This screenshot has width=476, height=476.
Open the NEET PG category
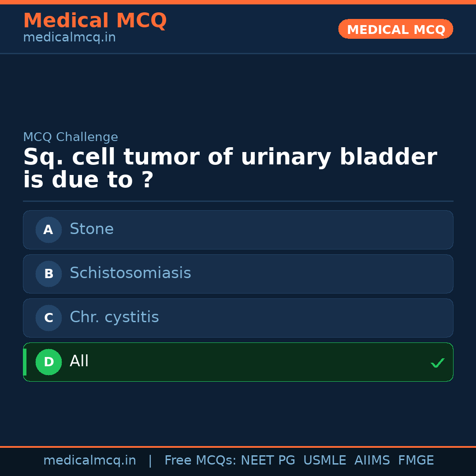click(x=268, y=460)
